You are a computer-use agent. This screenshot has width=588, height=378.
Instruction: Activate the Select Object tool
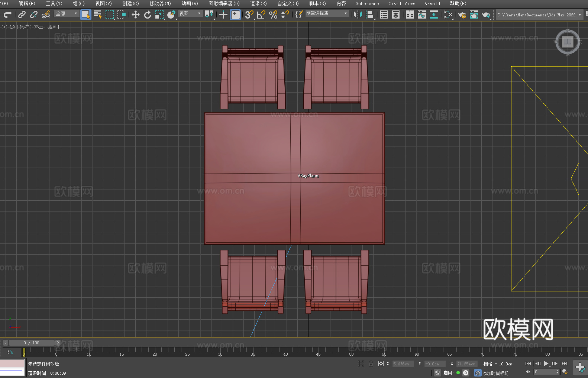[x=86, y=14]
